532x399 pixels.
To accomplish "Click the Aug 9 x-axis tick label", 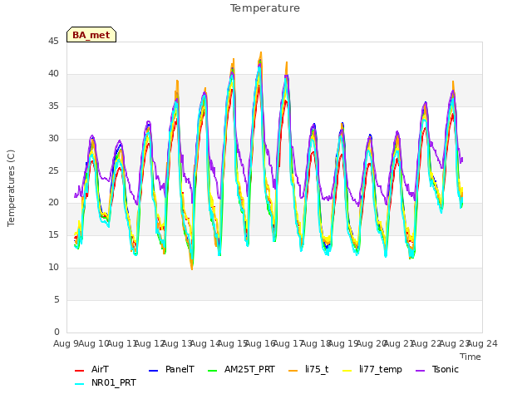I will point(66,343).
